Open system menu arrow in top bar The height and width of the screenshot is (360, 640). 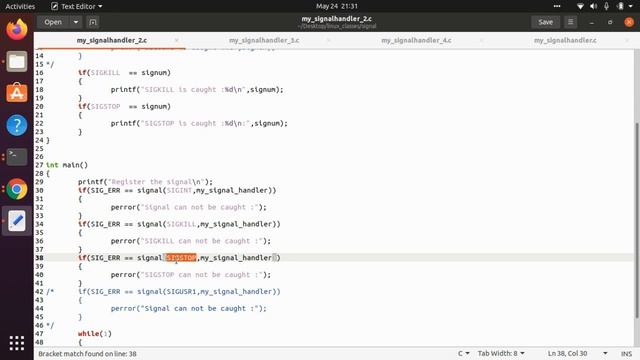click(631, 6)
